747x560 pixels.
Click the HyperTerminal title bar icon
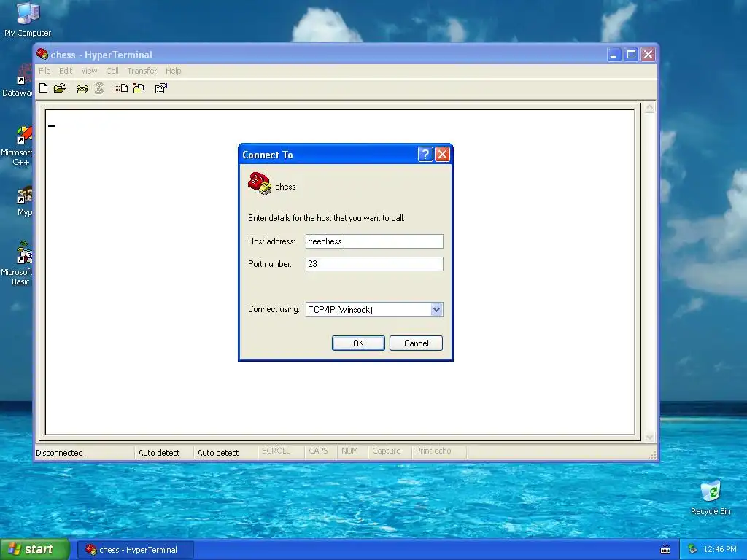(x=42, y=54)
